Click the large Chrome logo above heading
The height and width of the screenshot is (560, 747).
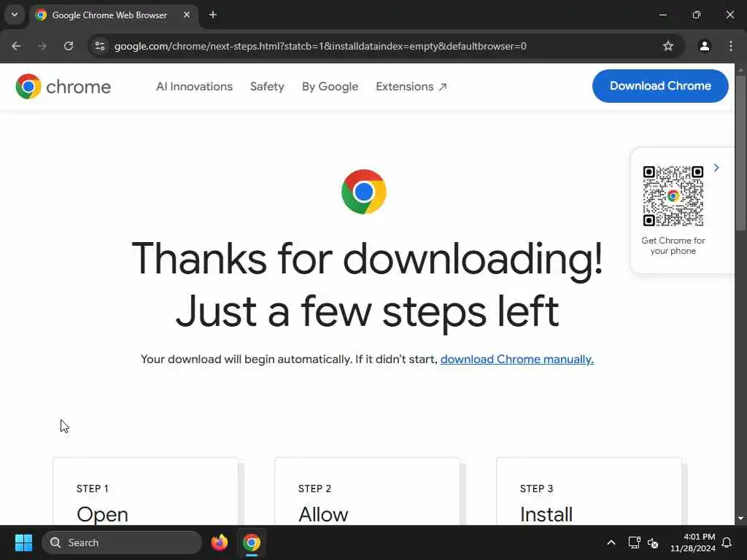(x=364, y=192)
